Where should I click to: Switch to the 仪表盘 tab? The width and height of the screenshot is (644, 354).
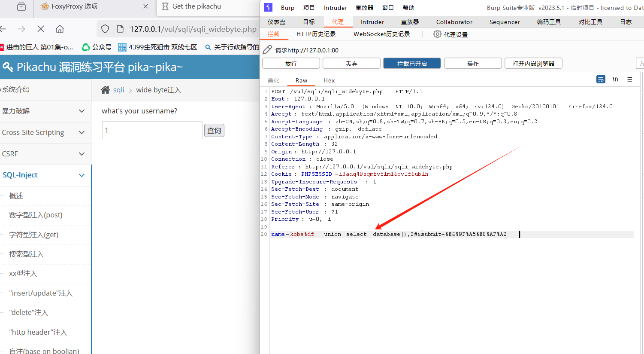tap(276, 22)
